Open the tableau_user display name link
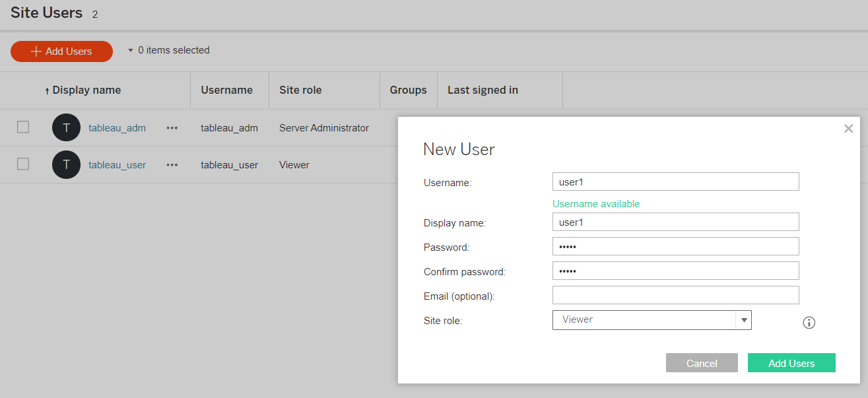 point(117,165)
